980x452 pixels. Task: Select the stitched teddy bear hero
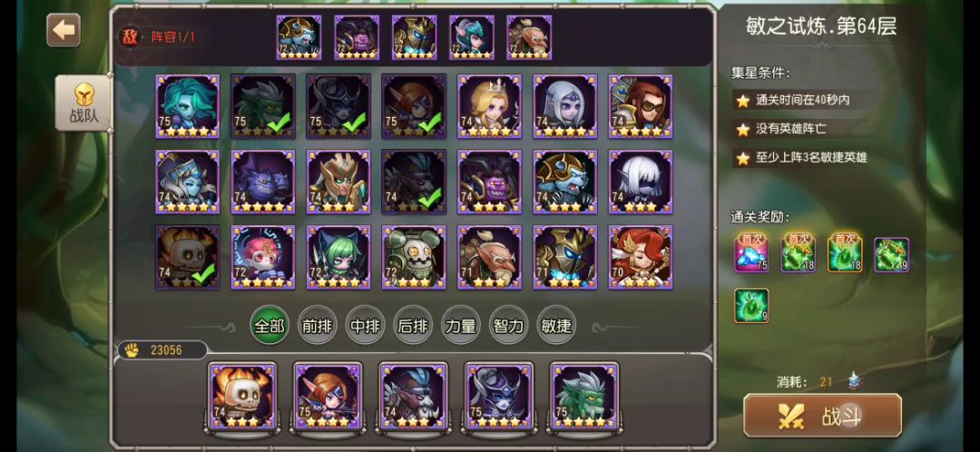pyautogui.click(x=414, y=257)
